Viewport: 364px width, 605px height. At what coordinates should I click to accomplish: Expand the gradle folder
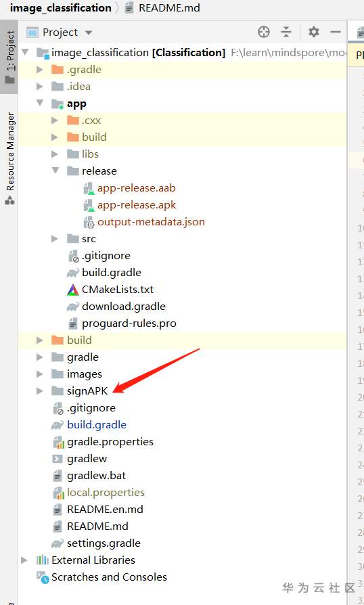point(39,357)
